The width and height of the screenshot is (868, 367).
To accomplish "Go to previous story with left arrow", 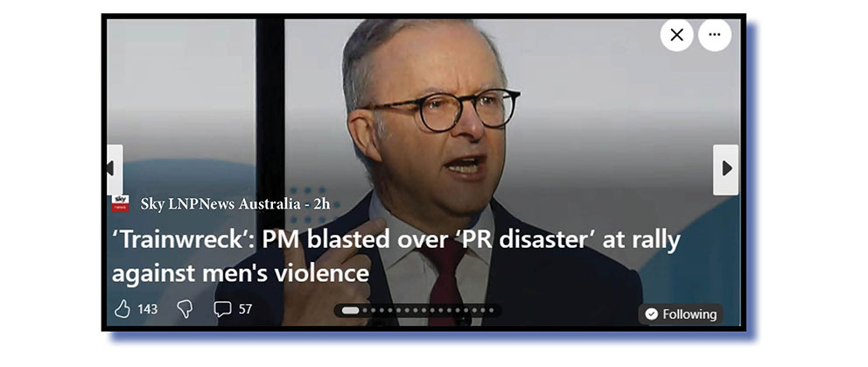I will [x=113, y=169].
